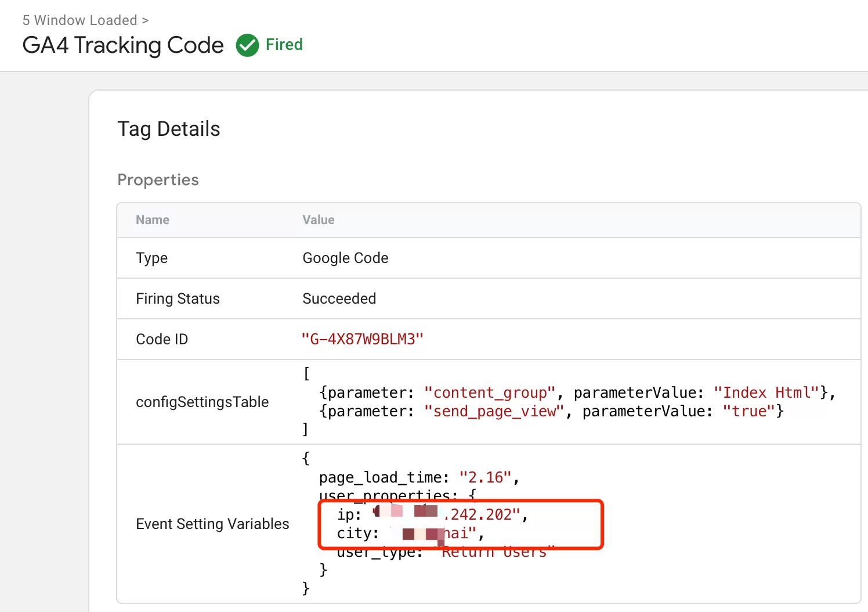
Task: Select the "content_group" parameter string
Action: [490, 393]
